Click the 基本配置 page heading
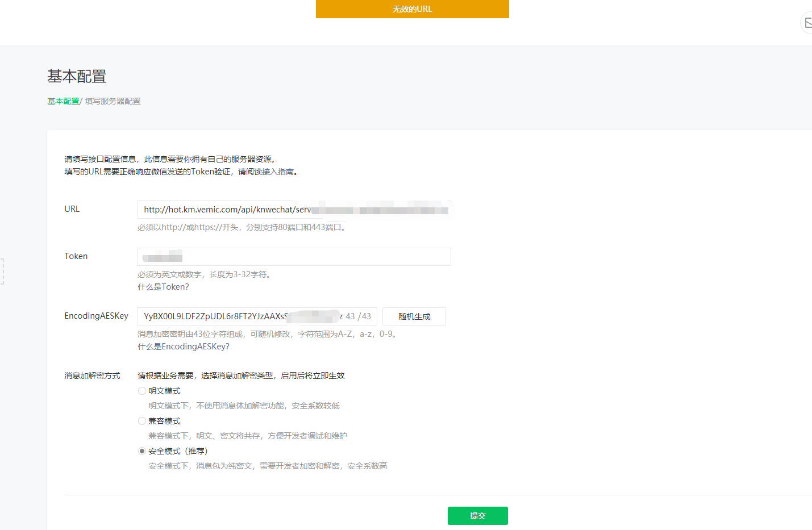Image resolution: width=812 pixels, height=530 pixels. (77, 76)
